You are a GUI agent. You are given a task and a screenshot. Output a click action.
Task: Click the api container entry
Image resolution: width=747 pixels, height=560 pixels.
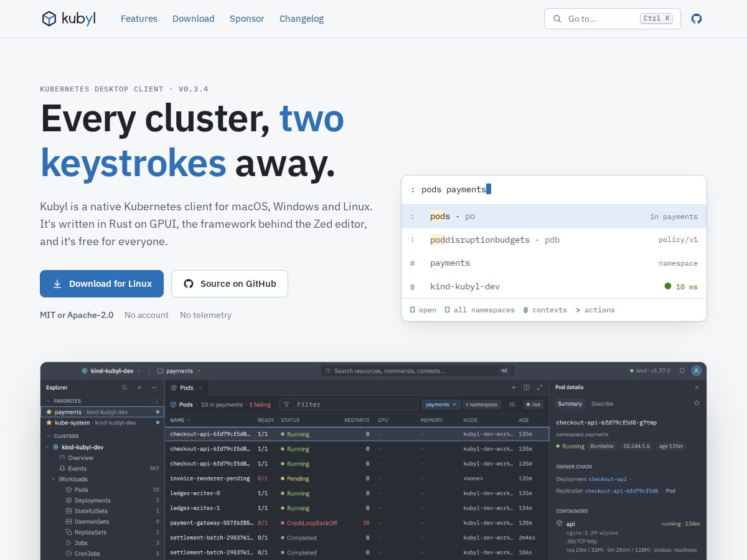pos(627,536)
